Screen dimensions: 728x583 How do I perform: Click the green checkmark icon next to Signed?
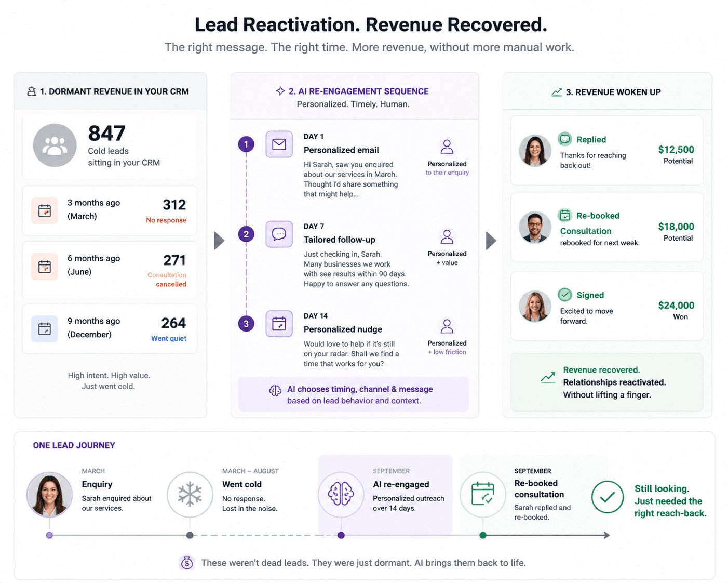[565, 295]
